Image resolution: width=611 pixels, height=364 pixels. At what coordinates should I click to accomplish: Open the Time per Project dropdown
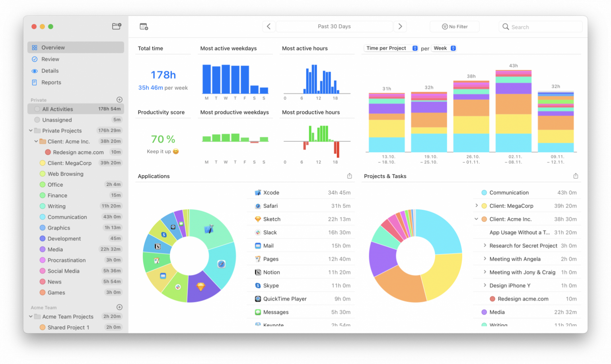[x=391, y=48]
